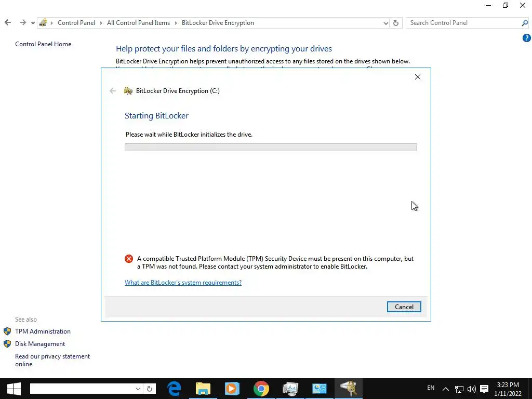Open Disk Management link
532x399 pixels.
point(39,344)
